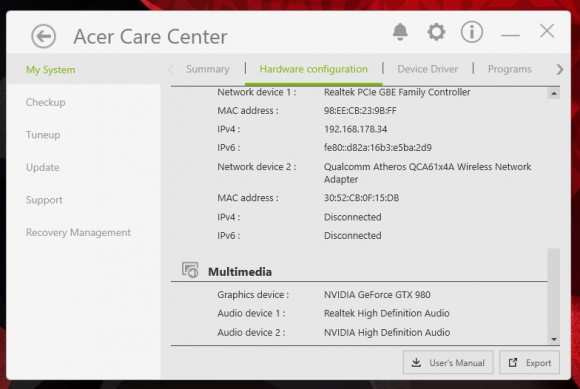This screenshot has width=580, height=389.
Task: Open the information (i) icon
Action: tap(472, 32)
